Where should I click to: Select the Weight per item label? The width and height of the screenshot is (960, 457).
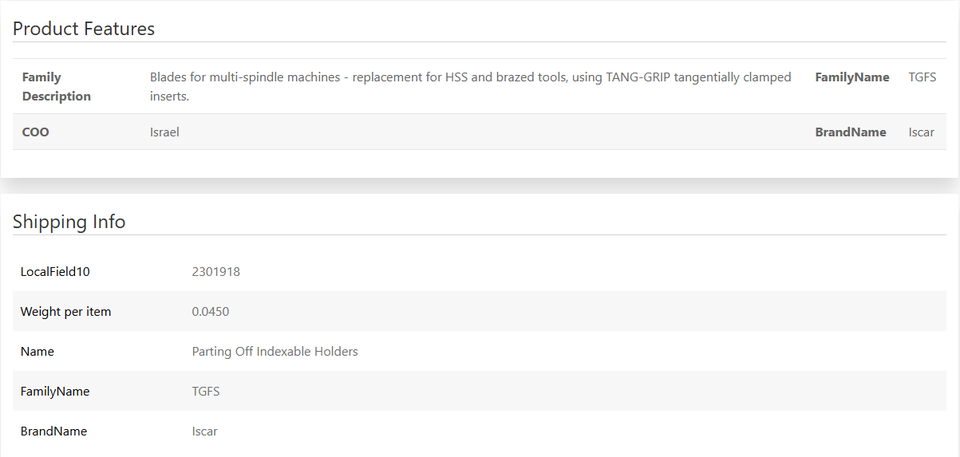[x=66, y=311]
